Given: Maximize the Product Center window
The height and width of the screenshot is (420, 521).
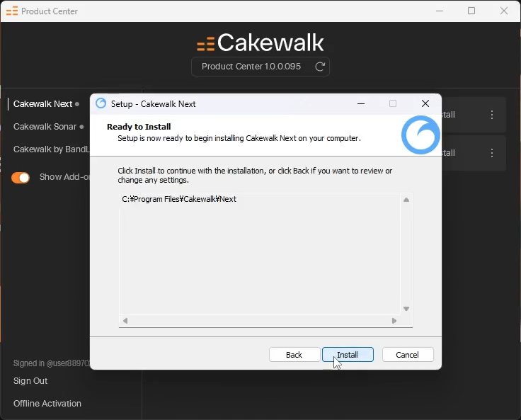Looking at the screenshot, I should click(471, 11).
